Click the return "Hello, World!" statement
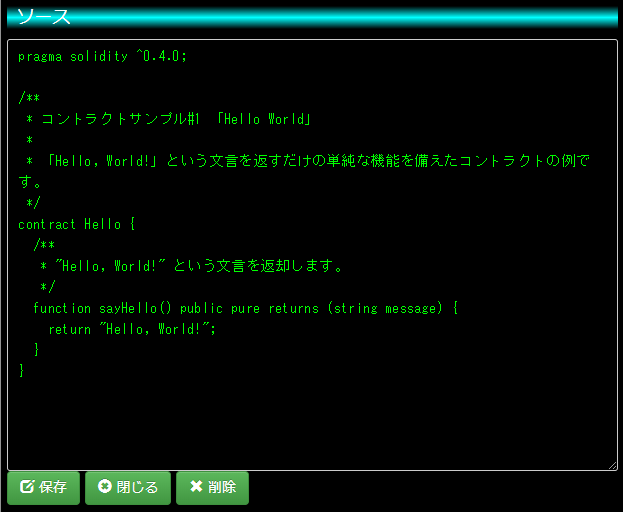623x512 pixels. [132, 329]
